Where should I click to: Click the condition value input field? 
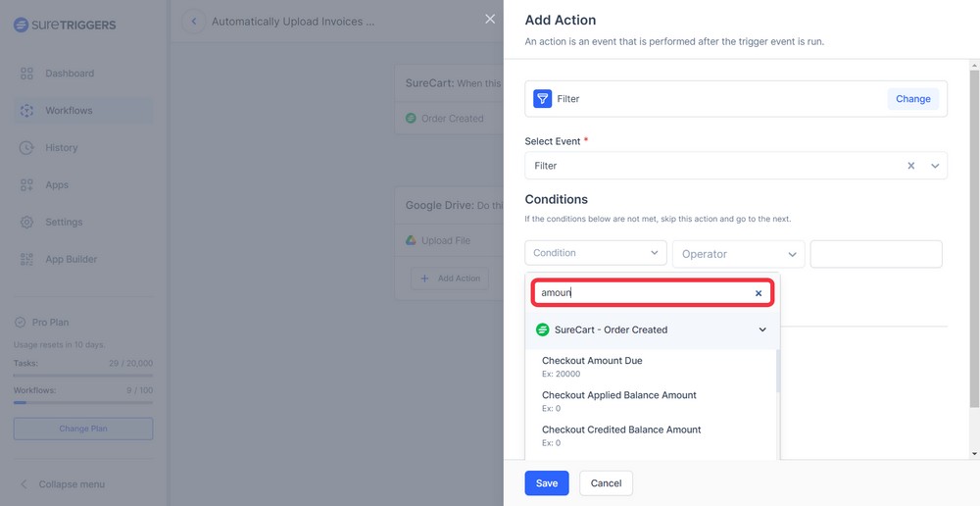click(x=875, y=254)
